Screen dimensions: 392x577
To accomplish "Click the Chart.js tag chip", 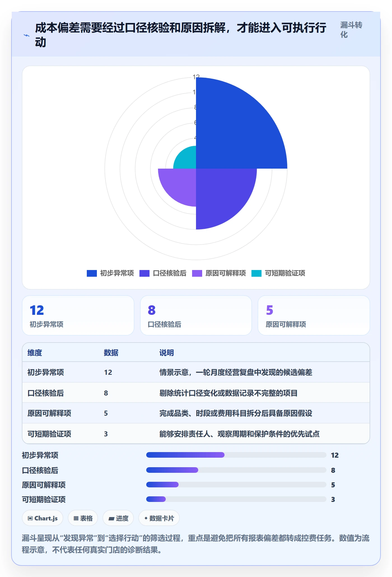I will coord(43,518).
